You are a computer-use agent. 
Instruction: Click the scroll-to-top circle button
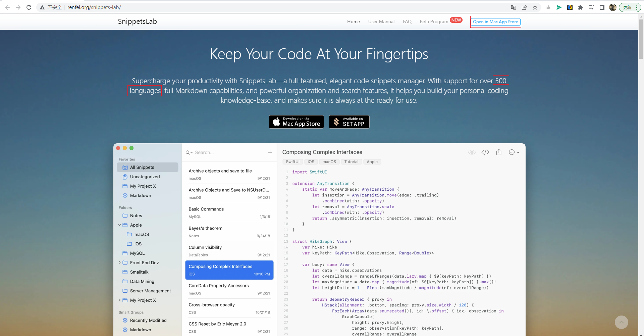tap(621, 322)
